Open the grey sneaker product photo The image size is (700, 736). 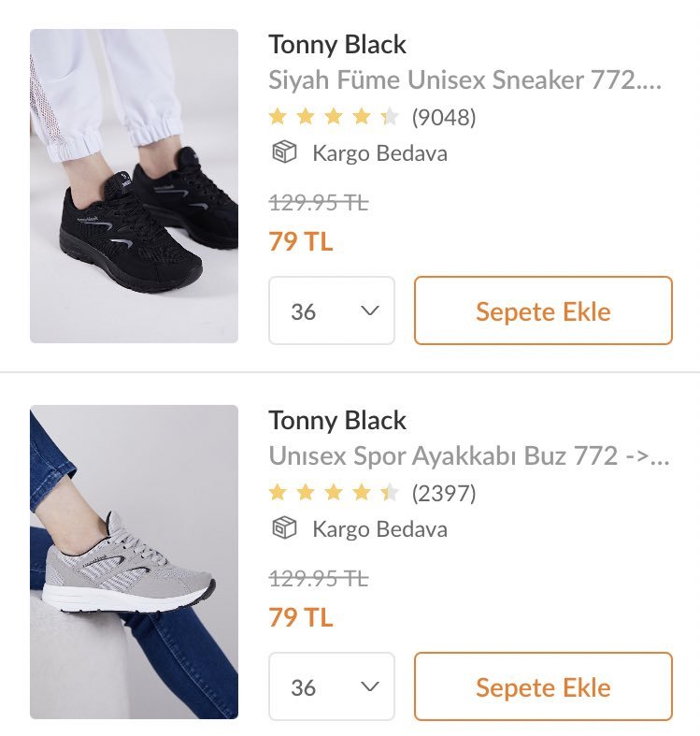point(134,561)
